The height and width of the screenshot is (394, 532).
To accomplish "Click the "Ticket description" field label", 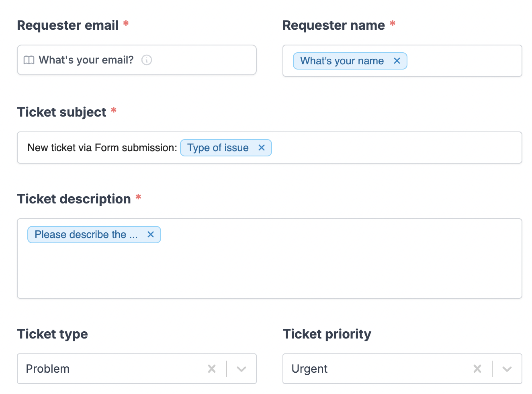I will tap(74, 199).
